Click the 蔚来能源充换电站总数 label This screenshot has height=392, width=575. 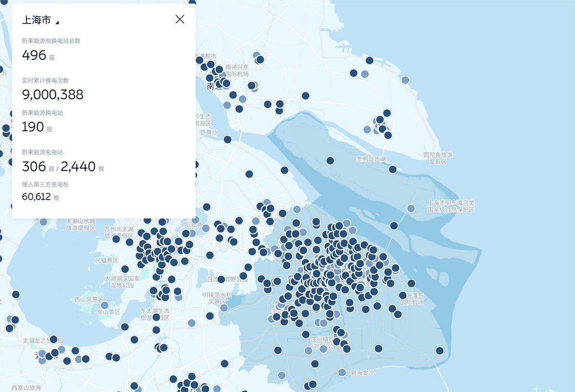pos(51,41)
